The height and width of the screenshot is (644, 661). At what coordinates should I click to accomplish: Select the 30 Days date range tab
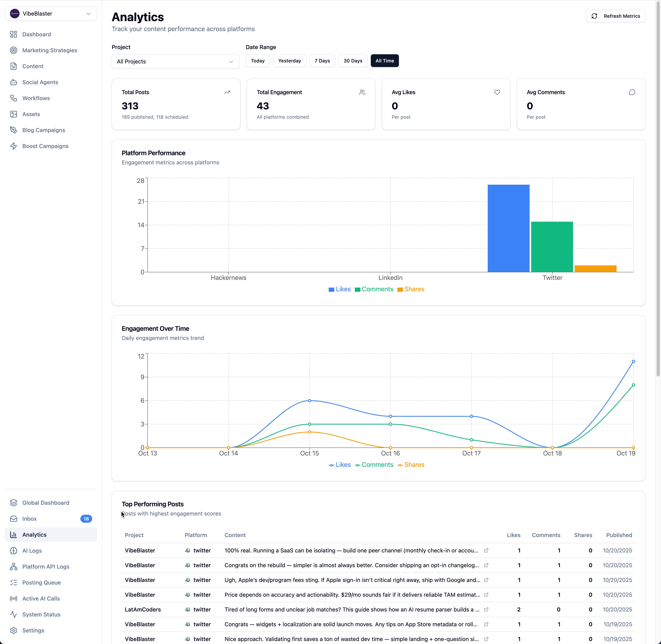coord(353,60)
